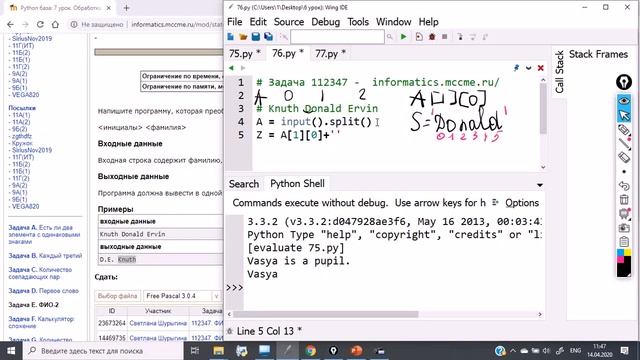Click the clipboard icon in drawing toolbar
This screenshot has height=360, width=640.
pyautogui.click(x=624, y=242)
